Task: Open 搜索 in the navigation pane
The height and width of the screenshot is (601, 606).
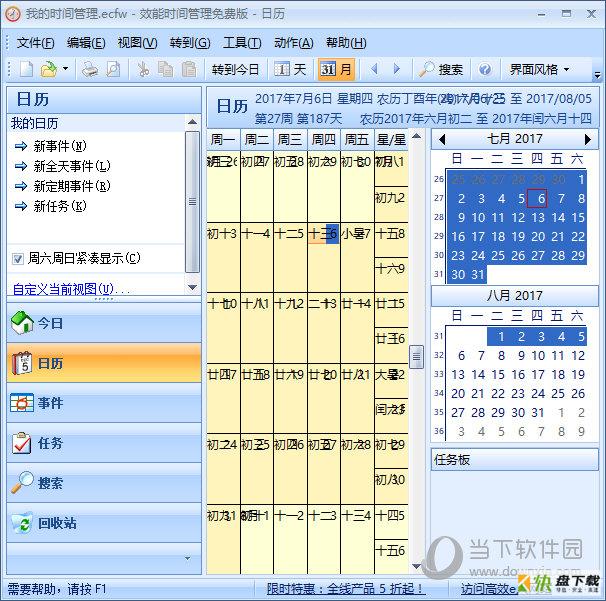Action: (104, 483)
